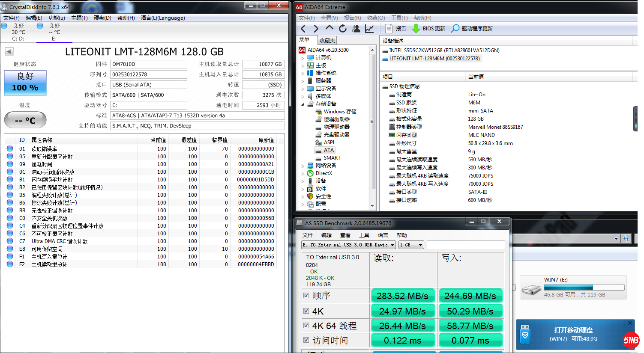The image size is (644, 353).
Task: Open the AIDA64 graph chart icon
Action: click(x=369, y=29)
